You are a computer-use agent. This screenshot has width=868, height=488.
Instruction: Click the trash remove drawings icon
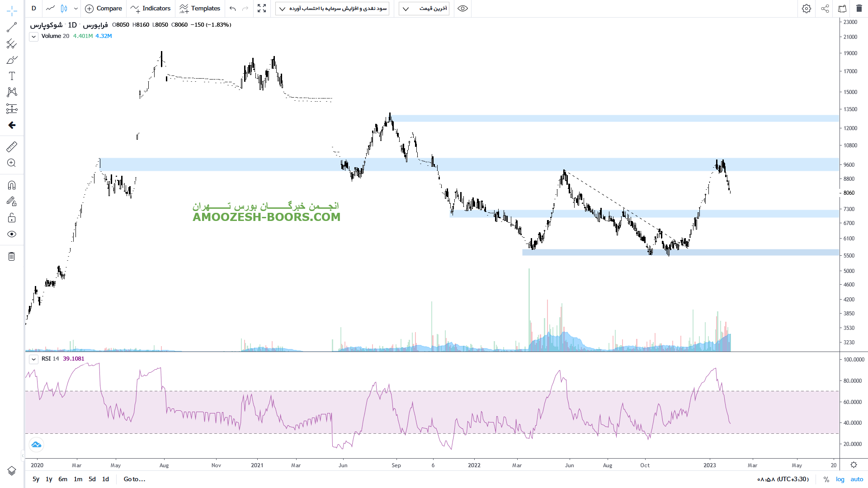click(12, 257)
